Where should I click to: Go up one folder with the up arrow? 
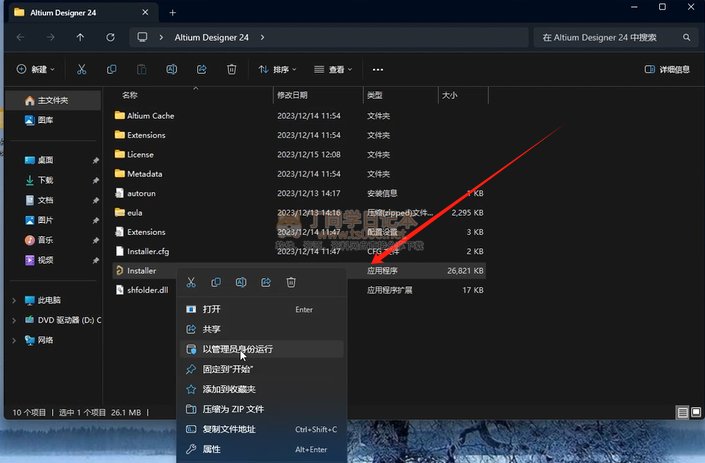81,37
